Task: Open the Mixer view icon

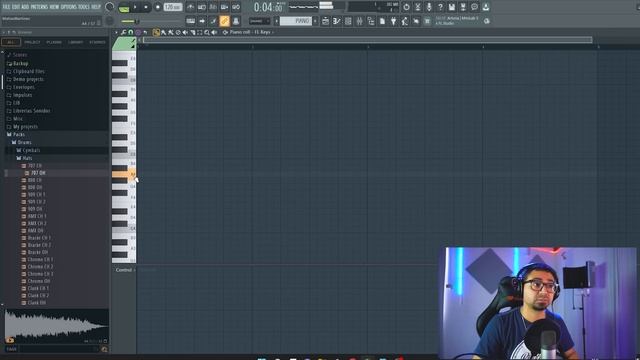Action: point(359,21)
